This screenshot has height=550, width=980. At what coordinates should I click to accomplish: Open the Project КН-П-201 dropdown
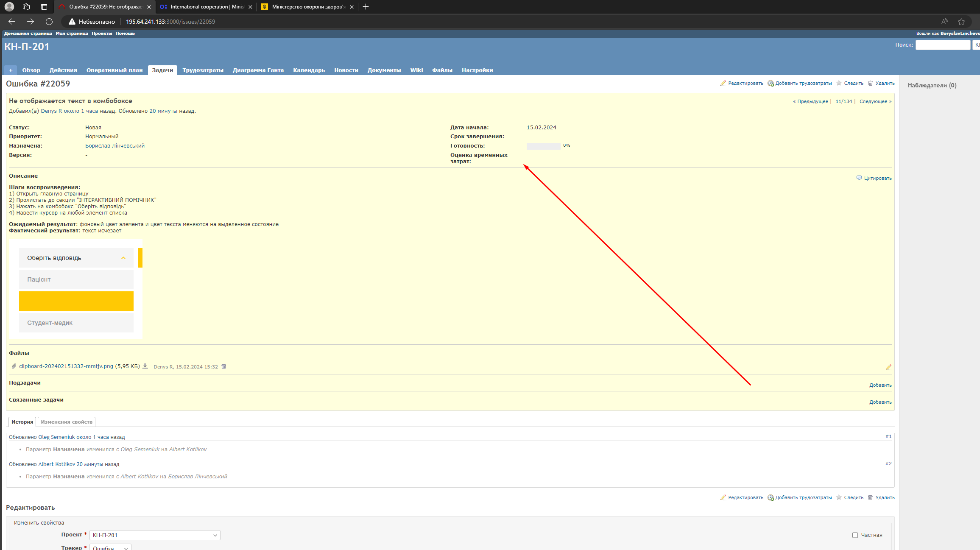point(155,535)
